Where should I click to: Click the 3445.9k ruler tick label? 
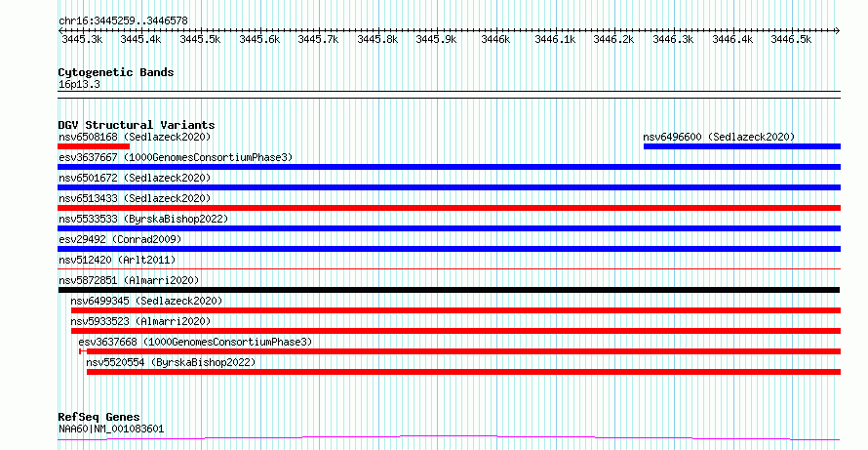[436, 39]
